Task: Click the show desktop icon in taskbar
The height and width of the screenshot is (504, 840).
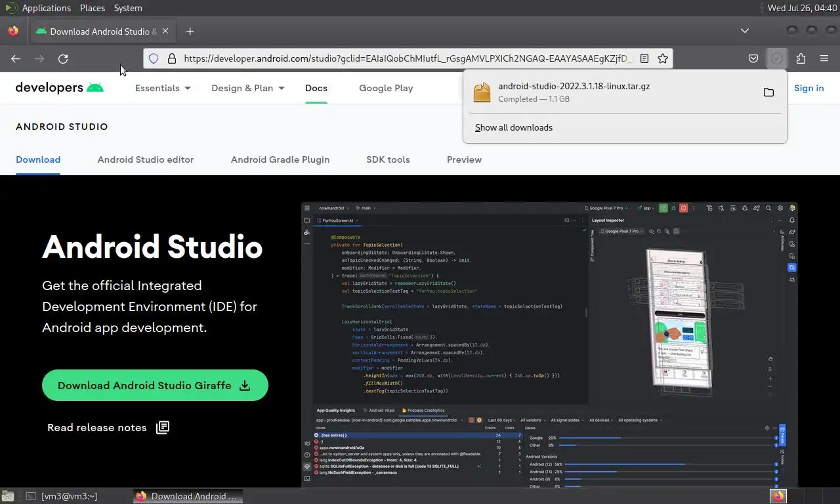Action: click(9, 496)
